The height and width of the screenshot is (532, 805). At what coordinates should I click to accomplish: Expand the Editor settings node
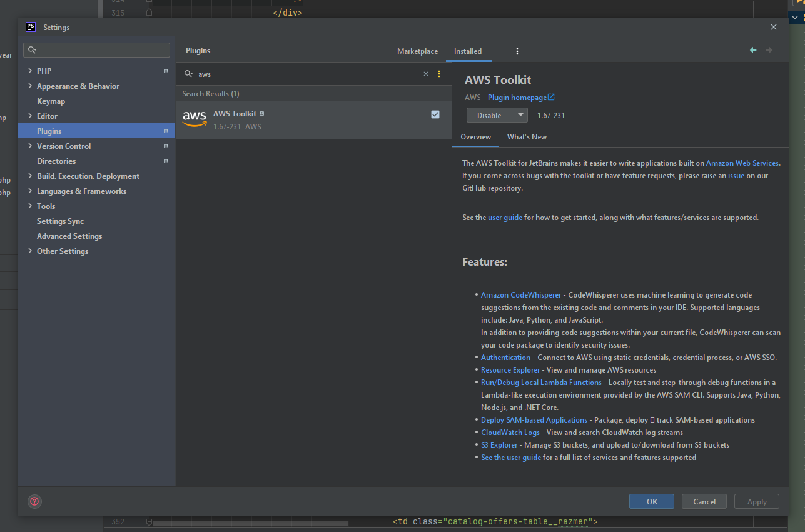tap(30, 116)
